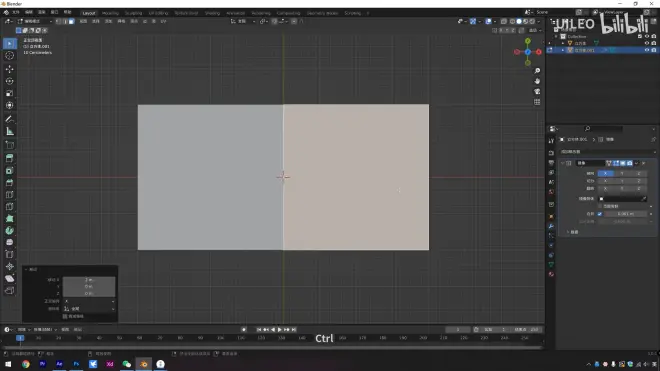Switch orthographic/perspective with grid icon
660x371 pixels.
coord(537,102)
